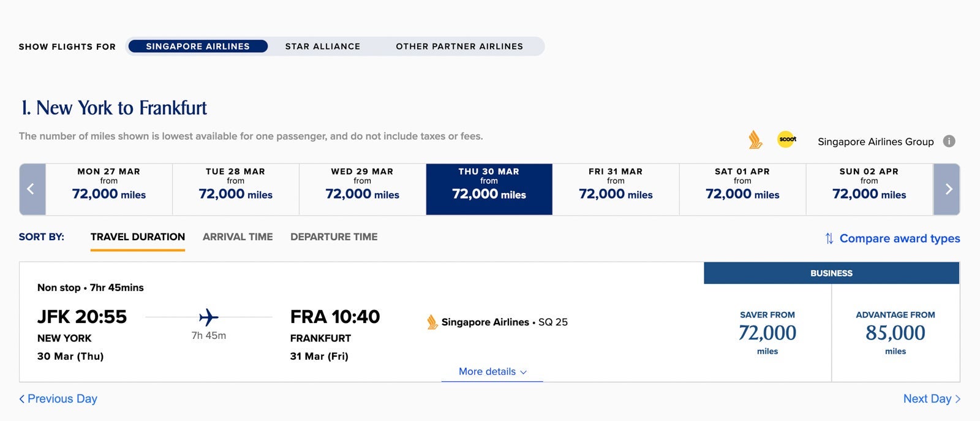Click the left arrow on the date carousel
The height and width of the screenshot is (421, 980).
pyautogui.click(x=32, y=189)
